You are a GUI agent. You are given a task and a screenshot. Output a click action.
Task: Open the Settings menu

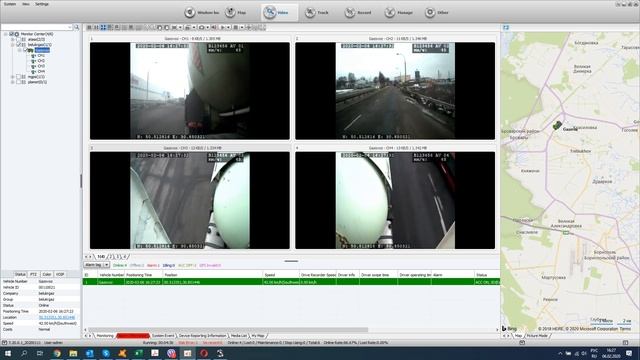pos(42,4)
